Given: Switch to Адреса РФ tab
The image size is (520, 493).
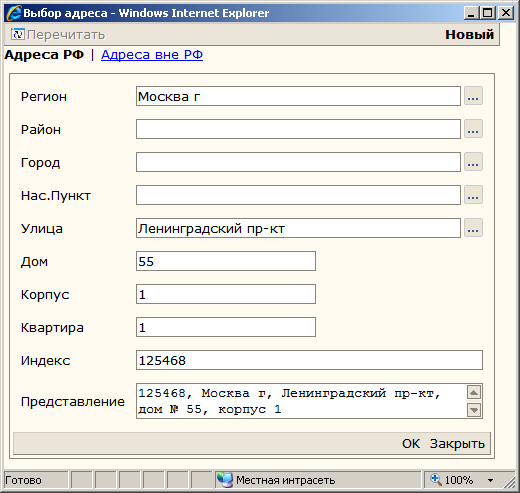Looking at the screenshot, I should click(x=44, y=55).
